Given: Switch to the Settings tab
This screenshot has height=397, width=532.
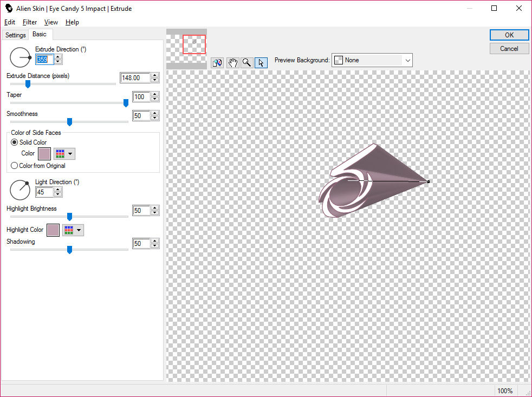Looking at the screenshot, I should (x=15, y=35).
